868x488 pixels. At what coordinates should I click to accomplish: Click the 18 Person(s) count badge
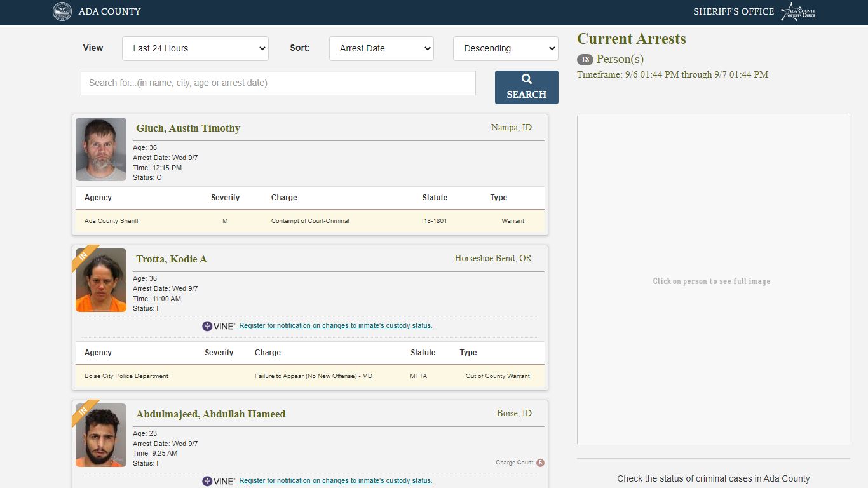click(585, 60)
